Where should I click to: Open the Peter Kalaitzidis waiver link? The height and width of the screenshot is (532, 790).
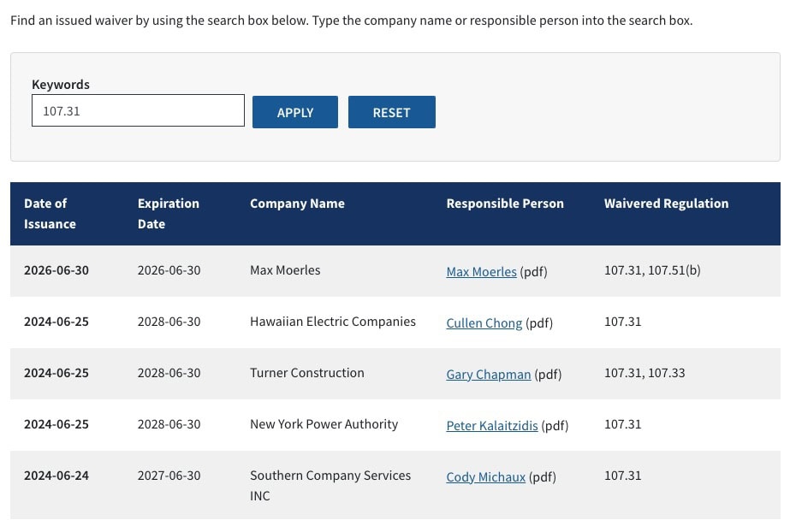tap(491, 426)
